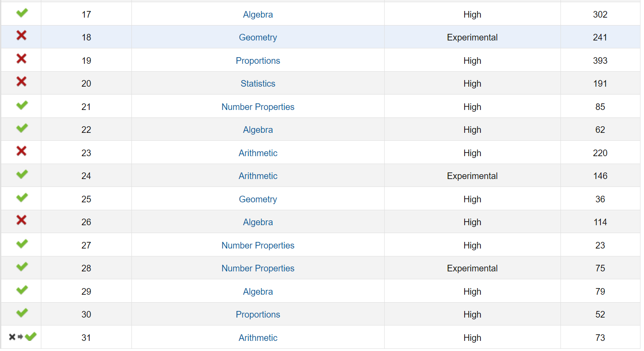Open the Proportions link for question 19
The height and width of the screenshot is (351, 644).
(x=258, y=61)
